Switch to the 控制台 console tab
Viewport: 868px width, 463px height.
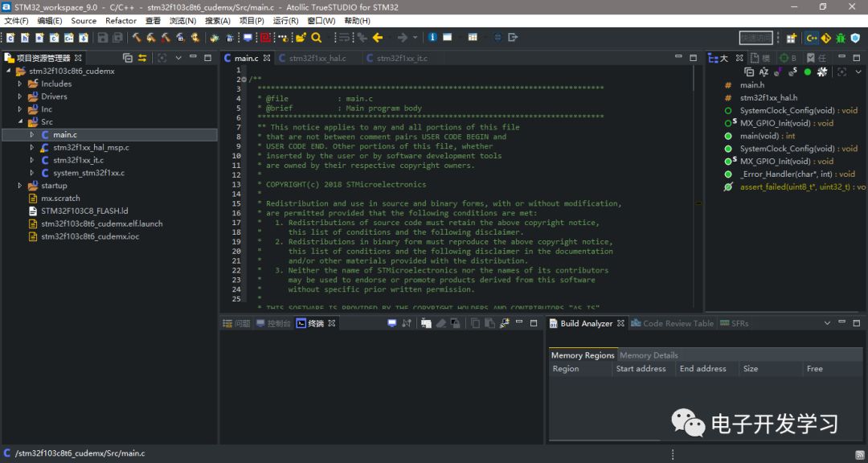(273, 323)
